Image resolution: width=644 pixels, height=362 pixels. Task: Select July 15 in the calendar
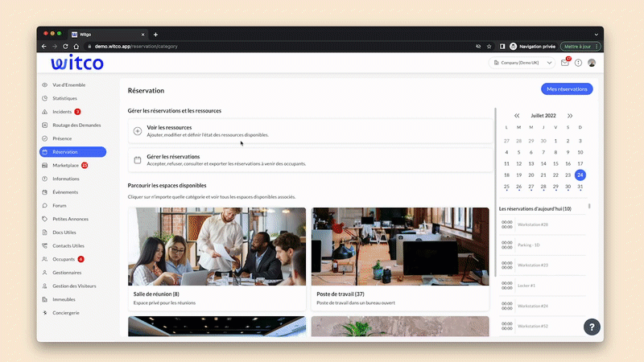pyautogui.click(x=555, y=164)
